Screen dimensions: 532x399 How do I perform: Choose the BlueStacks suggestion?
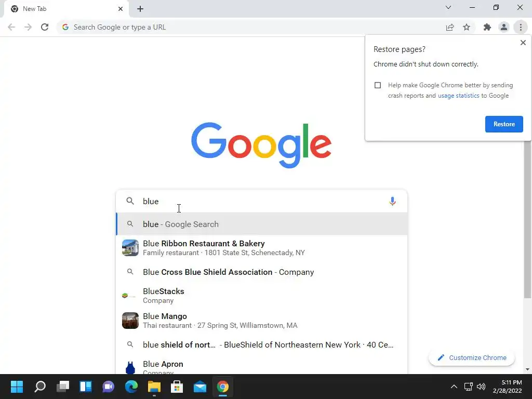[261, 296]
